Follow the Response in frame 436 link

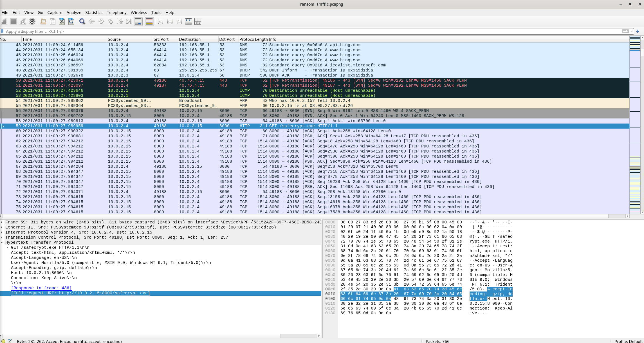[x=41, y=288]
